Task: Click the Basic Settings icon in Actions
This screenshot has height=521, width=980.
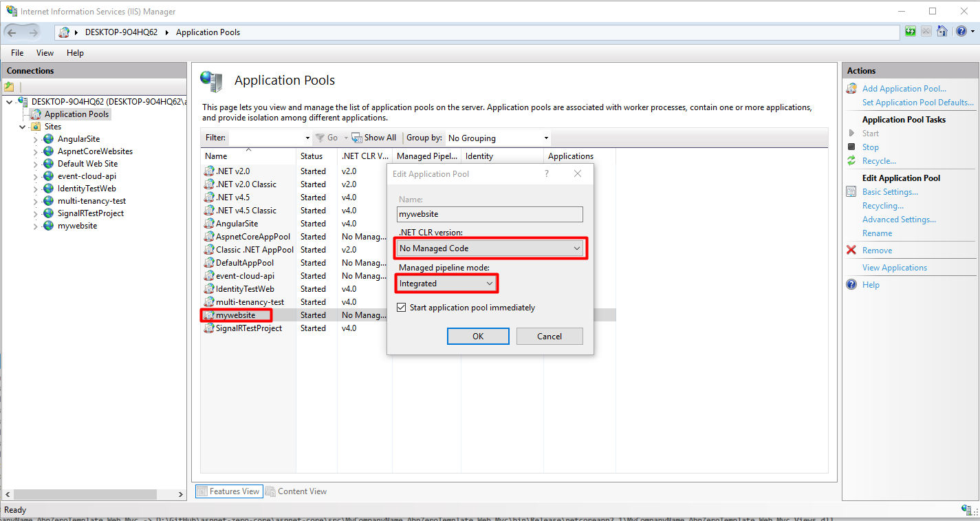Action: coord(851,192)
